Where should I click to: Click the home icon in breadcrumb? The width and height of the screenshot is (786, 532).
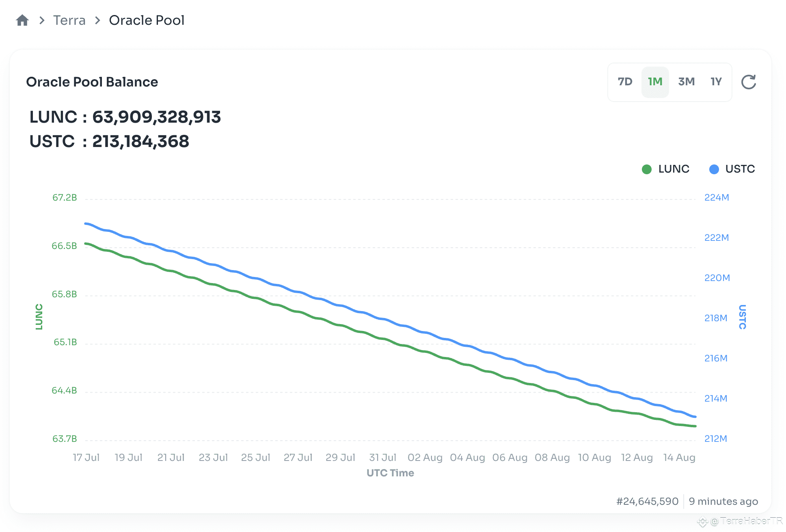pos(22,20)
